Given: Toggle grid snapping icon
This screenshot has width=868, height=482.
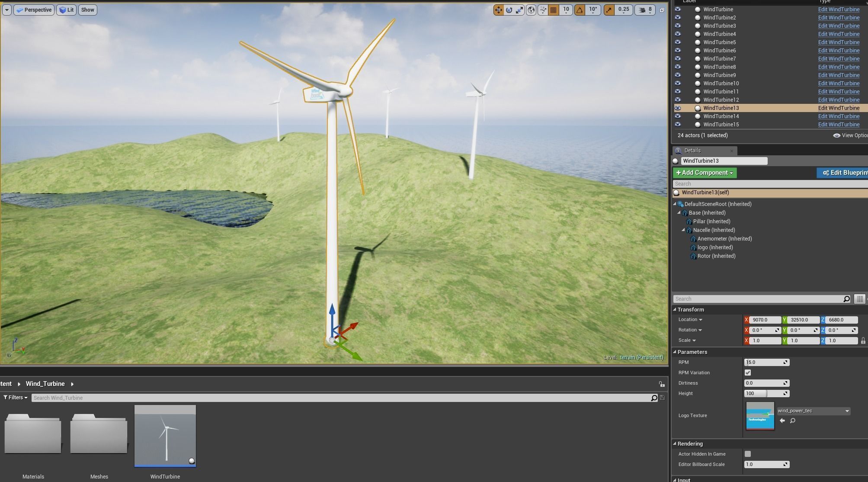Looking at the screenshot, I should coord(553,10).
